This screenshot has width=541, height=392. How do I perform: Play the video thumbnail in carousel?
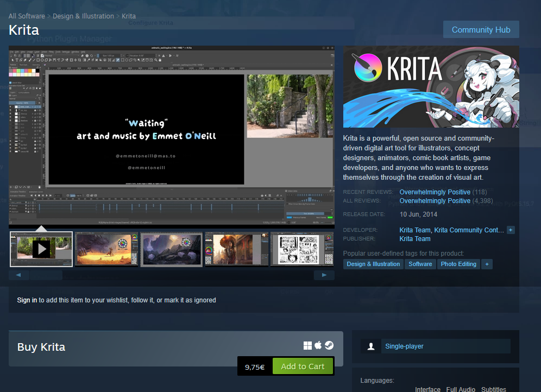pos(41,249)
